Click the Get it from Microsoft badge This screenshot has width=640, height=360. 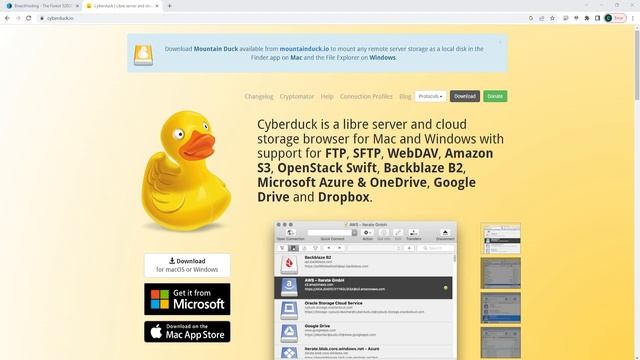[x=187, y=299]
